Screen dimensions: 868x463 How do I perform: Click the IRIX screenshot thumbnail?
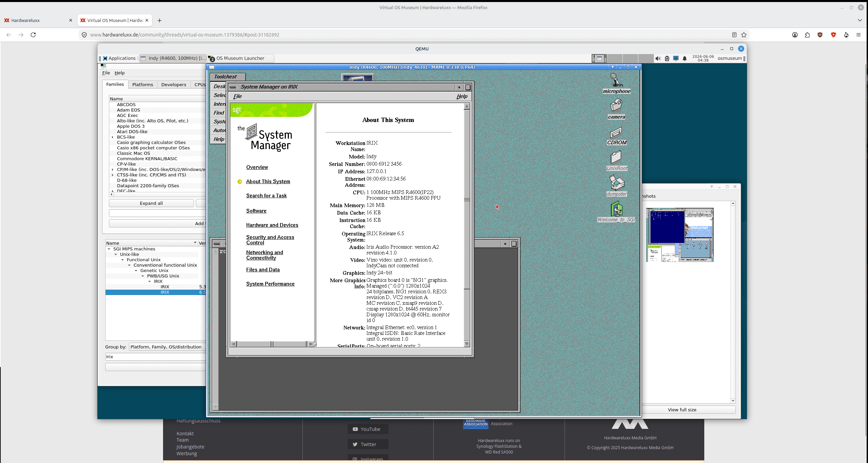click(680, 235)
